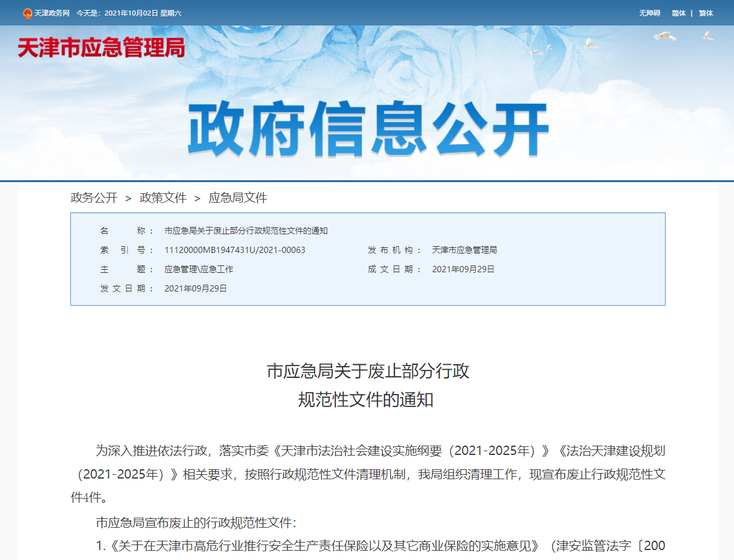Click the 主题 value 应急管理\应急工作
The image size is (734, 560).
pos(198,269)
